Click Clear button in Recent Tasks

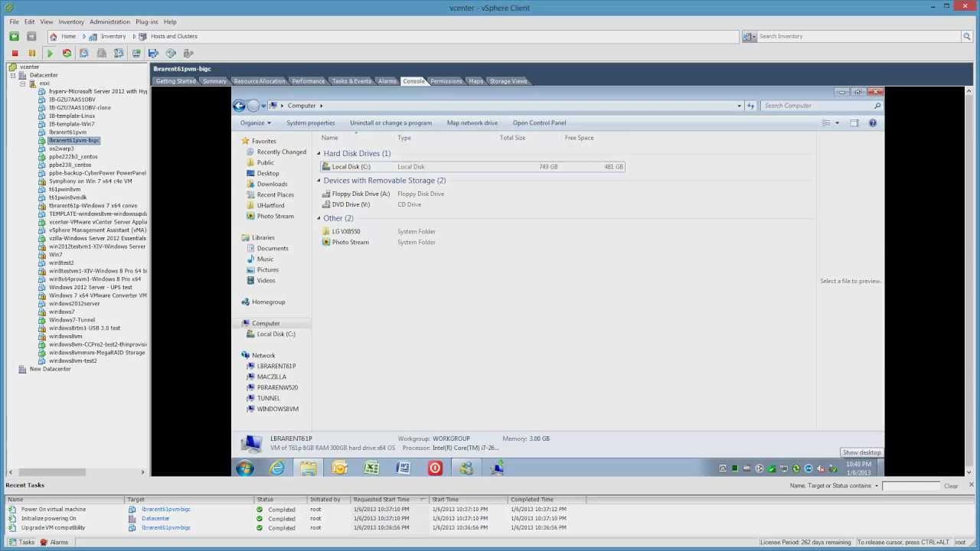click(x=951, y=486)
